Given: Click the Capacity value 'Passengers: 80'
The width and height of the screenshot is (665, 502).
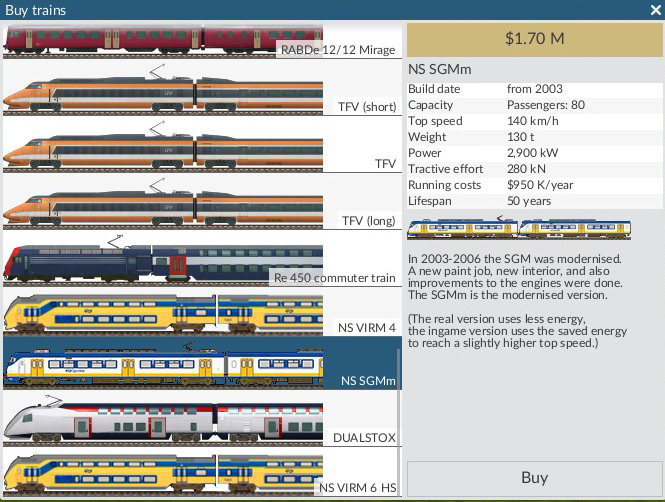Looking at the screenshot, I should [546, 105].
